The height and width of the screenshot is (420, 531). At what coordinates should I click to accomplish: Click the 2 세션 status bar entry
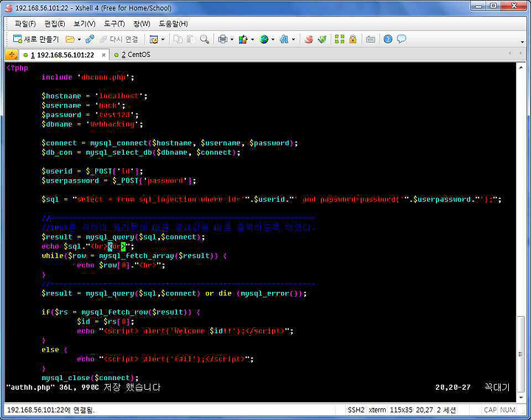click(446, 410)
